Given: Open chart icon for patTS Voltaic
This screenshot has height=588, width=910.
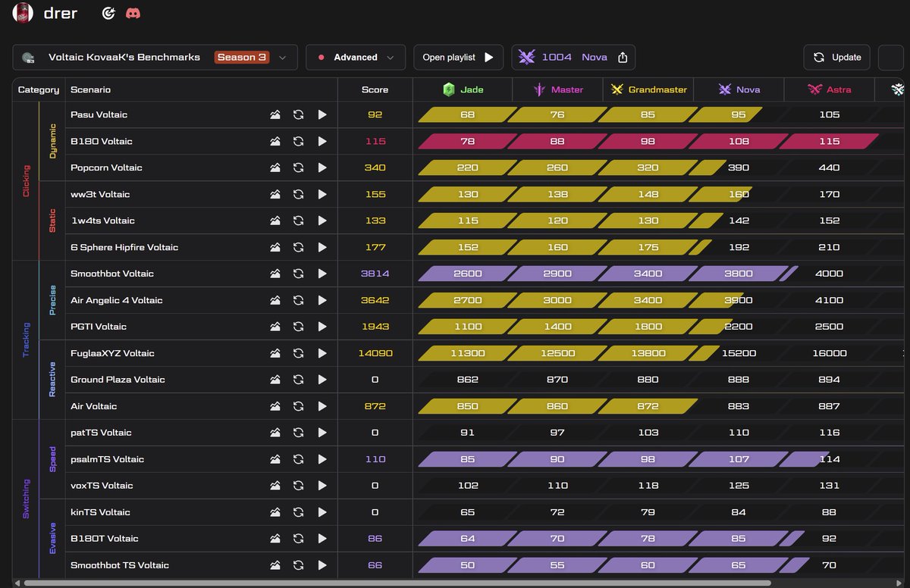Looking at the screenshot, I should (275, 433).
